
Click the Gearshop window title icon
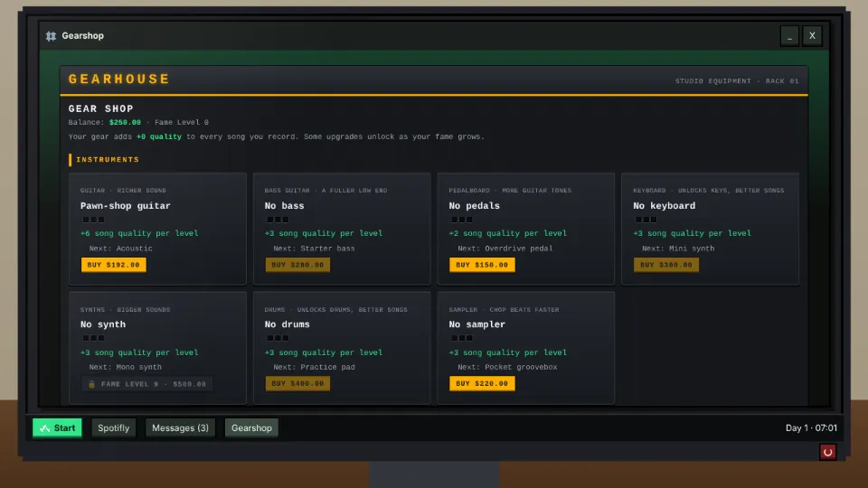click(51, 36)
